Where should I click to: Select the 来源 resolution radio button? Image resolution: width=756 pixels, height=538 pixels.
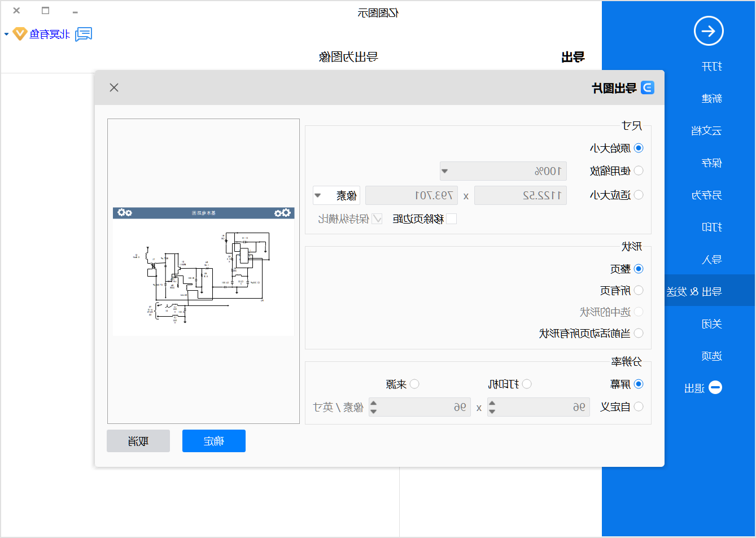(414, 384)
